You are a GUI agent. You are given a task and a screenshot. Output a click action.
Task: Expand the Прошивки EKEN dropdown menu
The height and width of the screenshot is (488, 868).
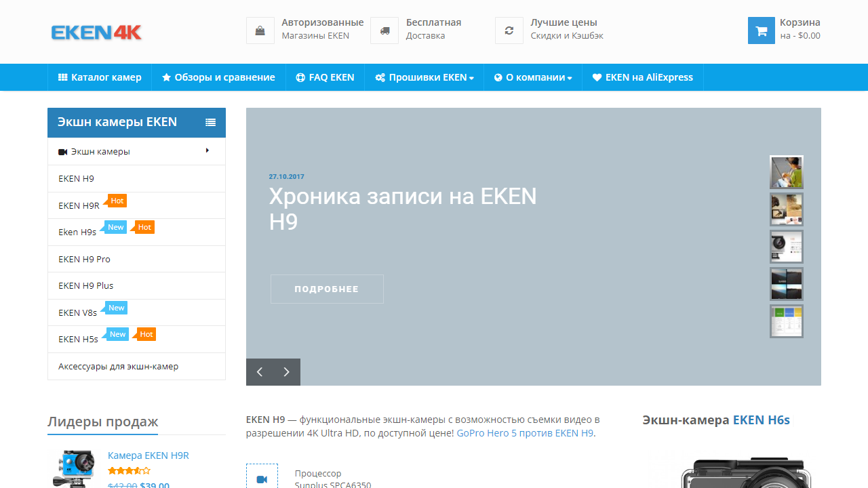pos(425,77)
